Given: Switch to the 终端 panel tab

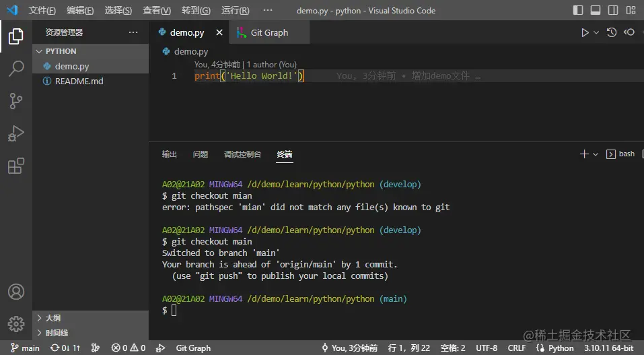Looking at the screenshot, I should click(x=285, y=154).
